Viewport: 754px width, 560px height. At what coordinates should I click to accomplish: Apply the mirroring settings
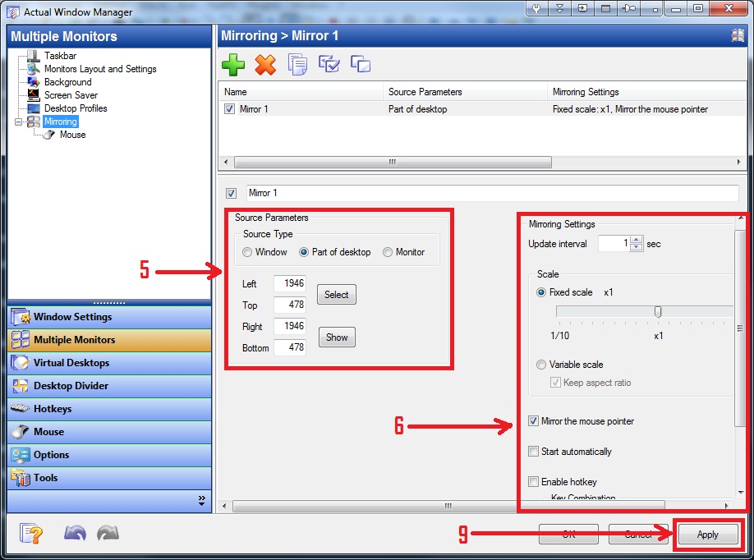click(708, 535)
